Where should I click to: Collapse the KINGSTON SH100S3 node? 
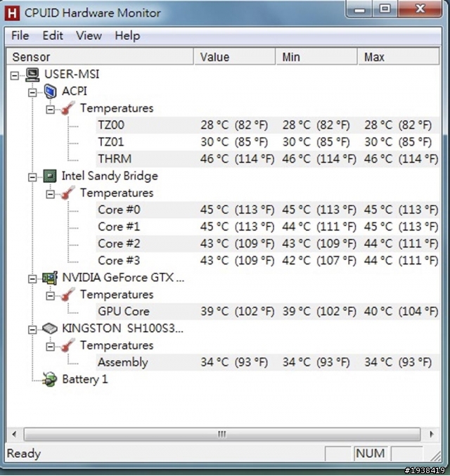click(x=32, y=329)
